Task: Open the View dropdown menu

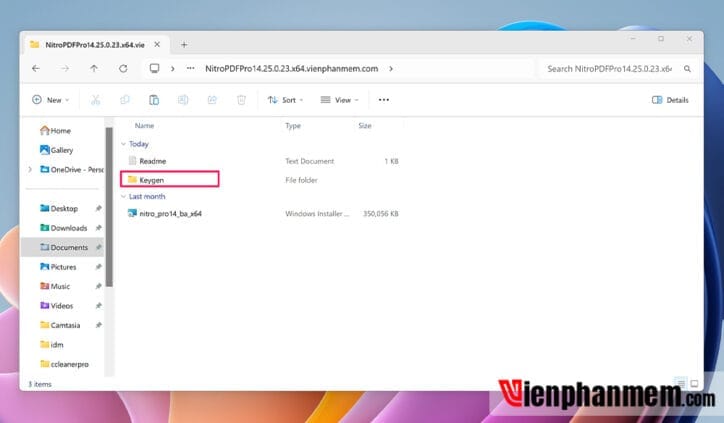Action: pyautogui.click(x=339, y=100)
